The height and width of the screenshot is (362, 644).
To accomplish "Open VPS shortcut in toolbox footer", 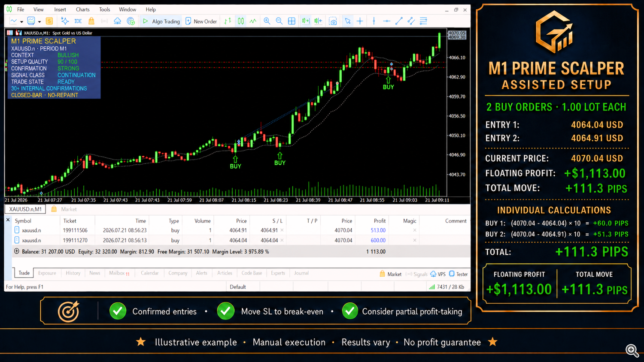I will 438,274.
